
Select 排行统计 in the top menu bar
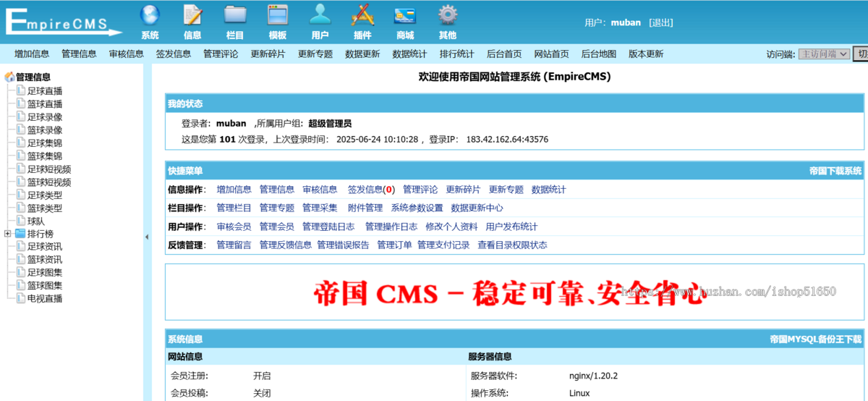click(457, 54)
